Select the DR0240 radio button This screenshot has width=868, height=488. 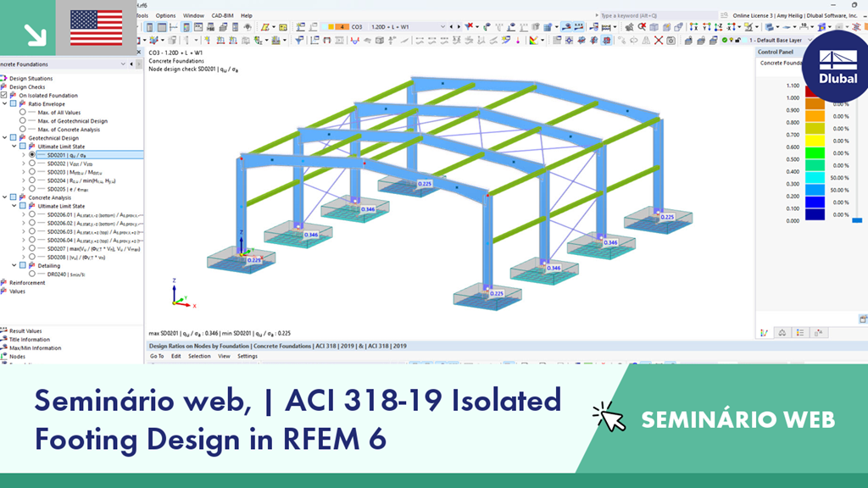pos(32,274)
